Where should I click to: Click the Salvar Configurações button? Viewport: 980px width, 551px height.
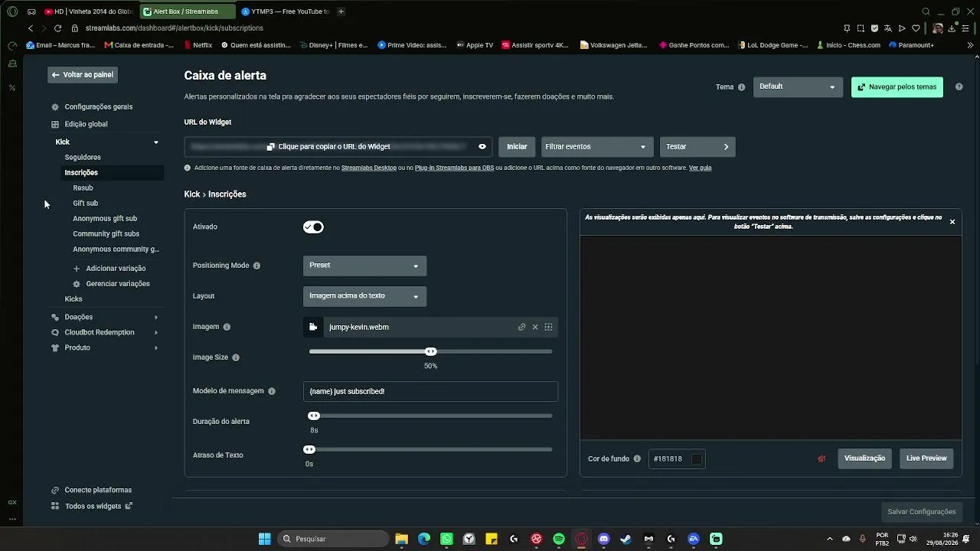point(922,512)
